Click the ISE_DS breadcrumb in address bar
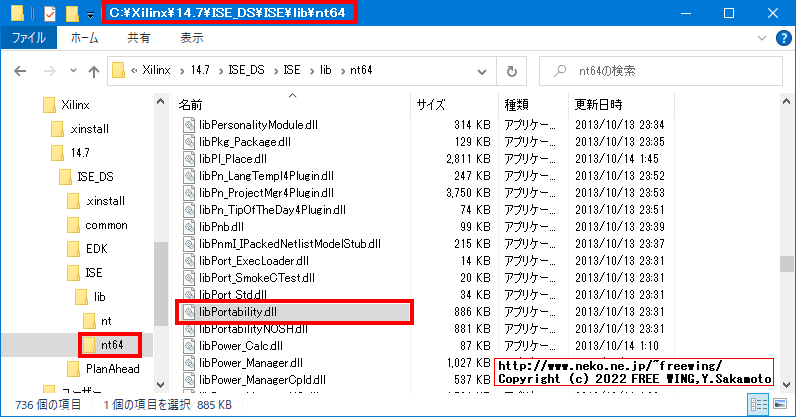Viewport: 796px width, 417px height. [247, 70]
